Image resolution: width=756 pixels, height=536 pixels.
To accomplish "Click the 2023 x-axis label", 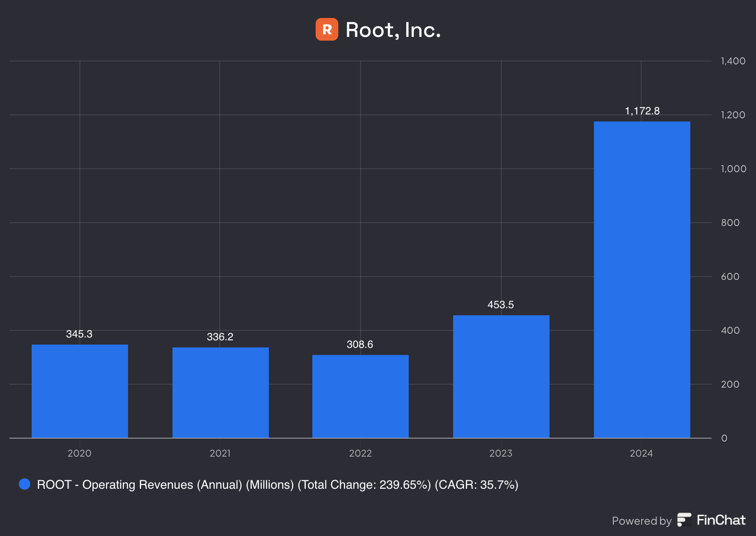I will point(501,453).
